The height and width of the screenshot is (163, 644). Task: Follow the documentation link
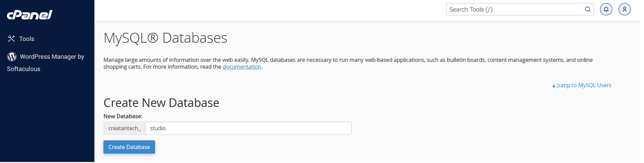point(242,67)
